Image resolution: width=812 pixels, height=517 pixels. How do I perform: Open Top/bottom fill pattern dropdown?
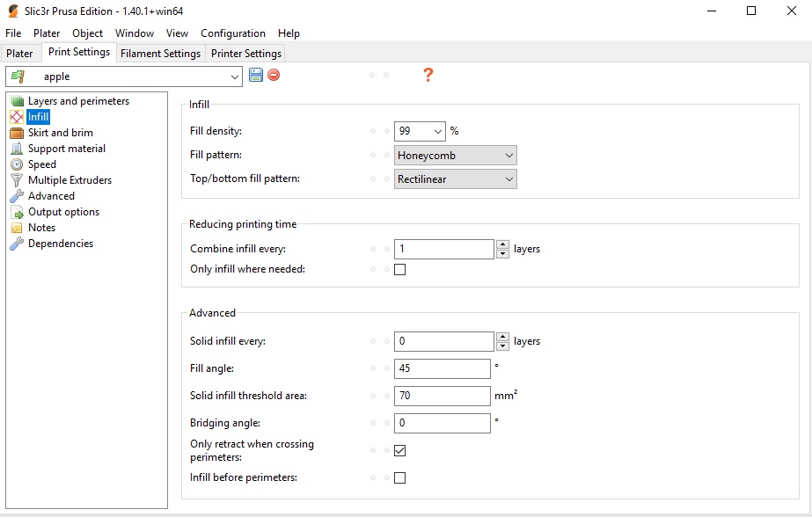(456, 179)
